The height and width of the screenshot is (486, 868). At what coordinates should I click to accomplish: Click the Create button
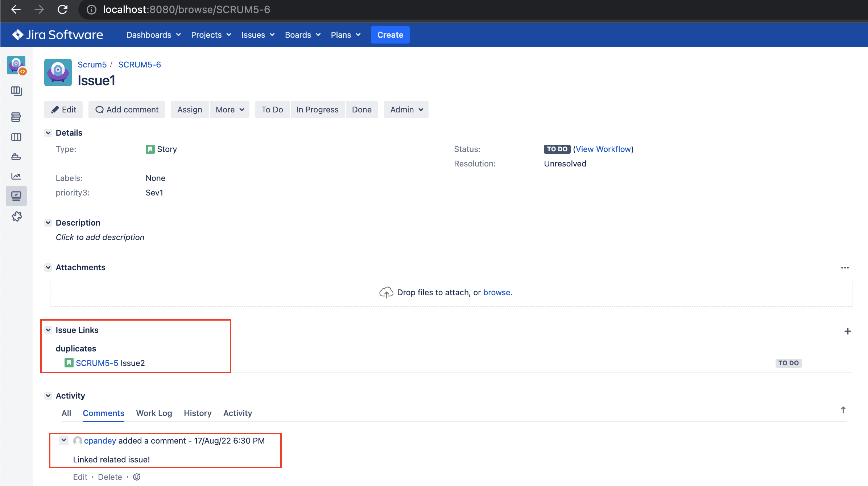[390, 35]
